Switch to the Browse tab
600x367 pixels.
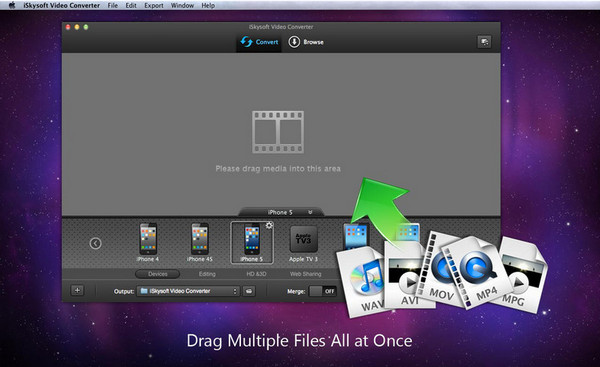(x=306, y=42)
